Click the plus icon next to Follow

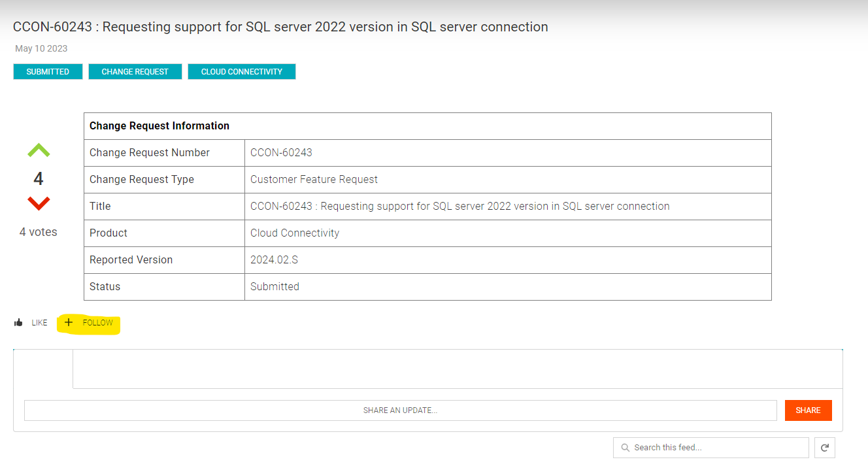69,322
